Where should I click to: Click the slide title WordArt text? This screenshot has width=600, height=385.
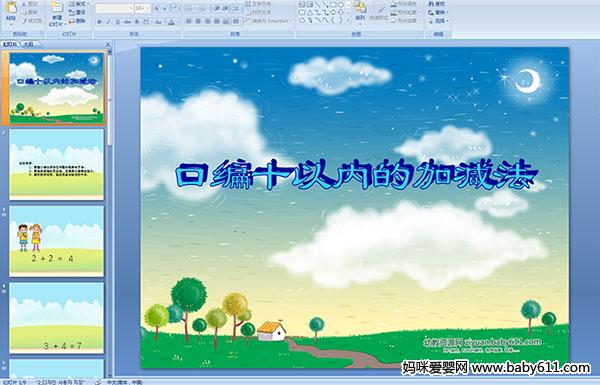[x=358, y=176]
